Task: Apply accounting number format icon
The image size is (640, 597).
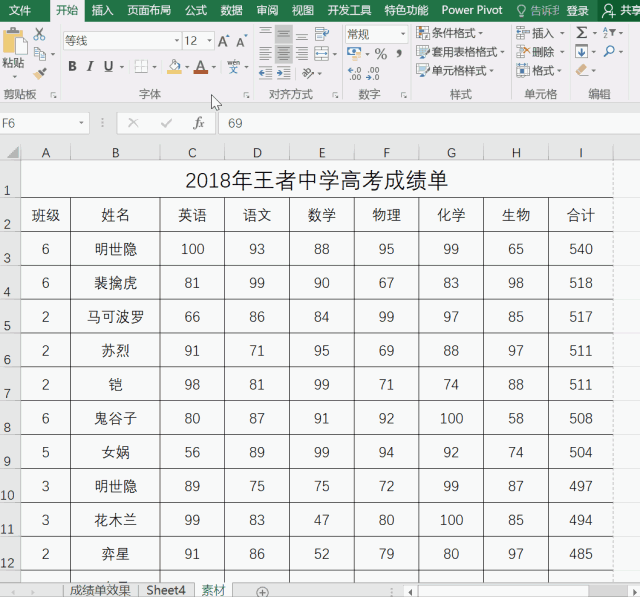Action: pos(354,53)
